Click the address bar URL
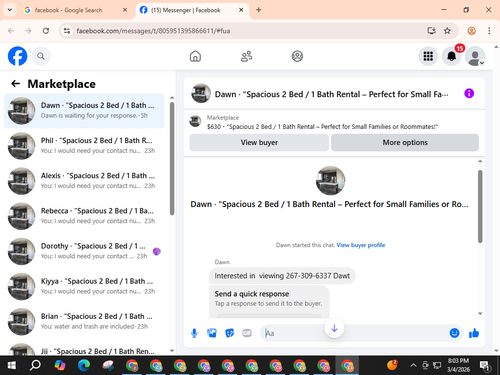The width and height of the screenshot is (500, 375). pos(153,31)
